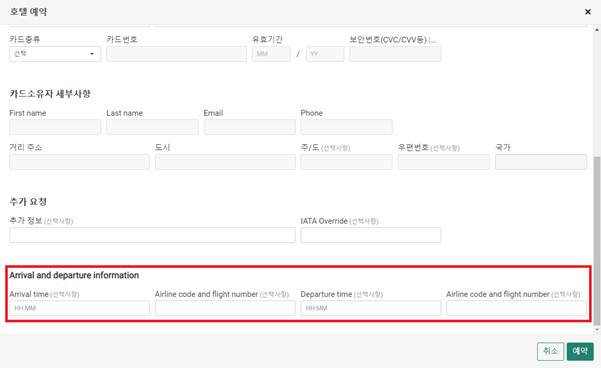Viewport: 601px width, 368px height.
Task: Click the Last name input field
Action: click(x=153, y=127)
